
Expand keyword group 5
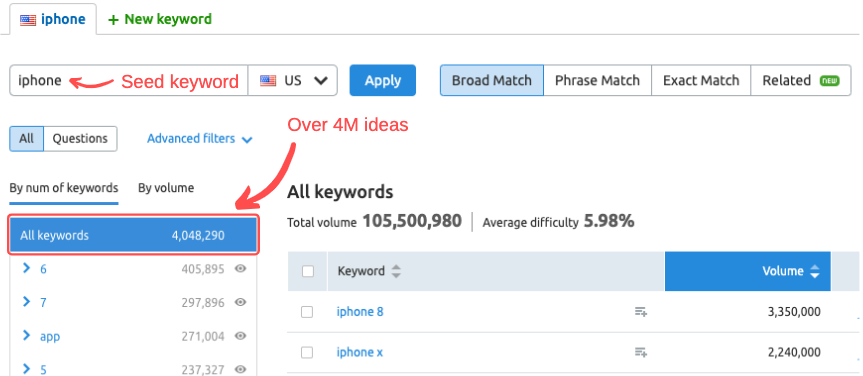click(26, 369)
